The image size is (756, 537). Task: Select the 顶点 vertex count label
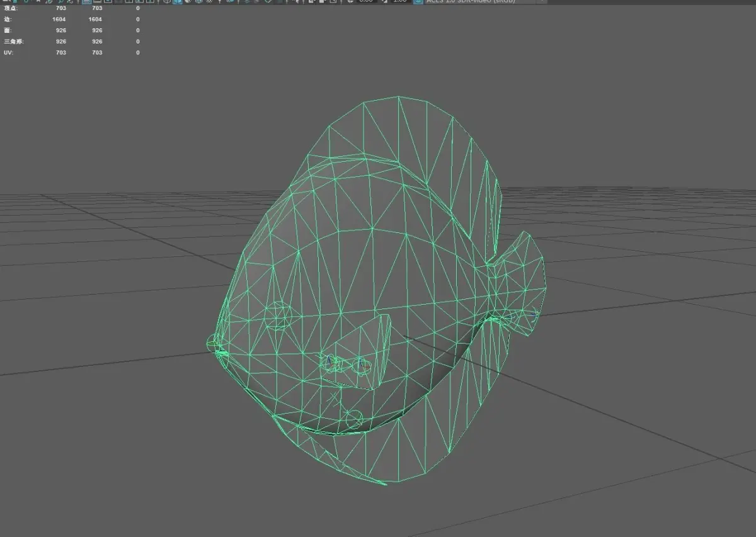pyautogui.click(x=11, y=9)
